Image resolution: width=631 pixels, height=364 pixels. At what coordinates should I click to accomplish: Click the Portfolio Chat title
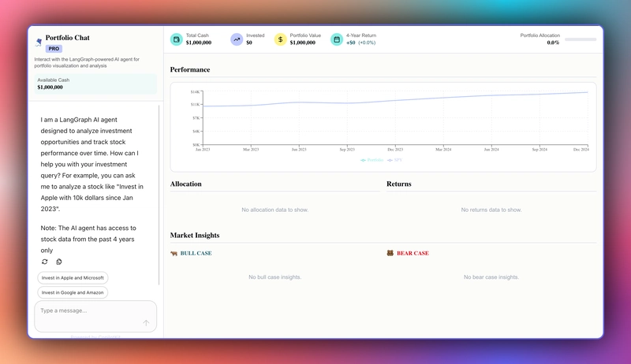(x=68, y=38)
